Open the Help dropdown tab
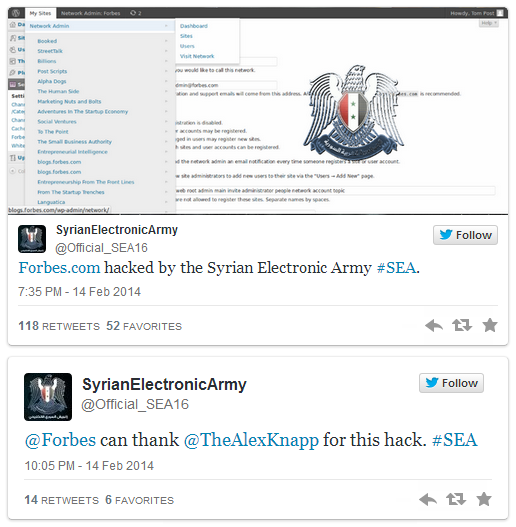 488,23
